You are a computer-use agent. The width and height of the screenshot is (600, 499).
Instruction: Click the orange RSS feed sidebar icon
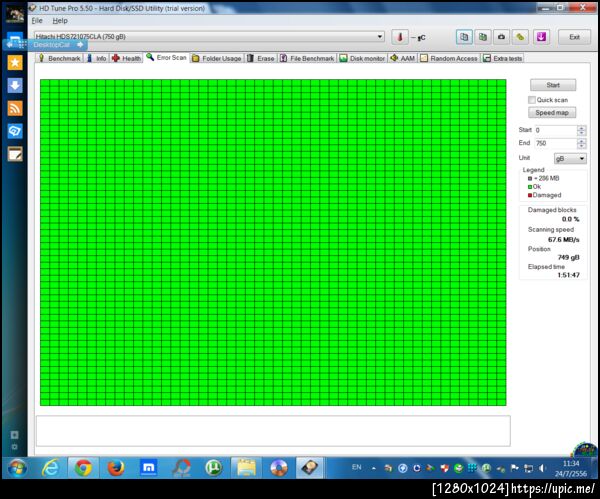point(15,108)
